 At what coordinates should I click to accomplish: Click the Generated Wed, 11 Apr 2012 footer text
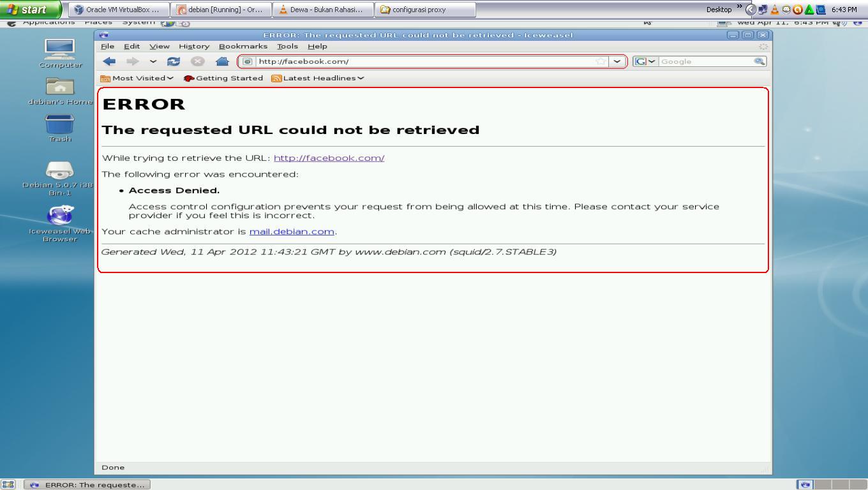click(329, 252)
